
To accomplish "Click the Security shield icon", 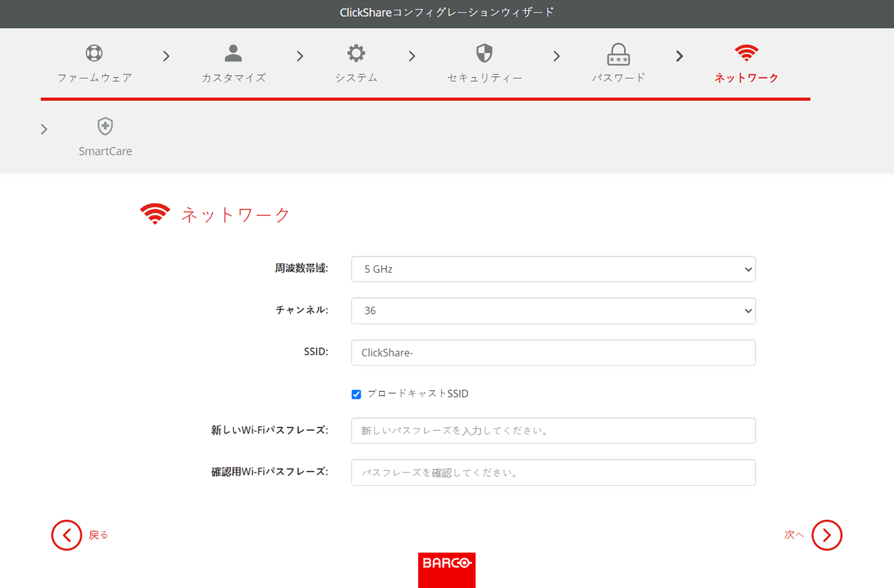I will point(484,53).
